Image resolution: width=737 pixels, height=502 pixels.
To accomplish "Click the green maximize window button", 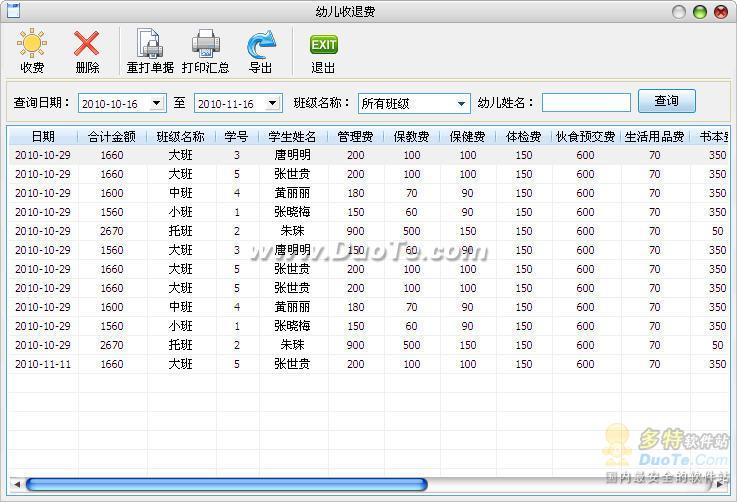I will (700, 12).
